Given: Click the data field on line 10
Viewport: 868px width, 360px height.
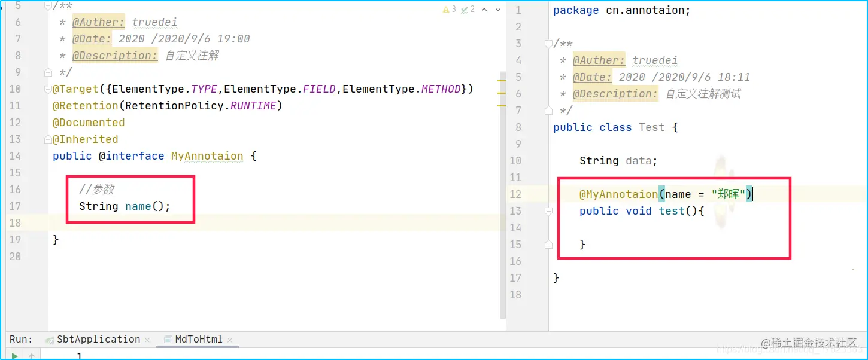Looking at the screenshot, I should point(639,161).
